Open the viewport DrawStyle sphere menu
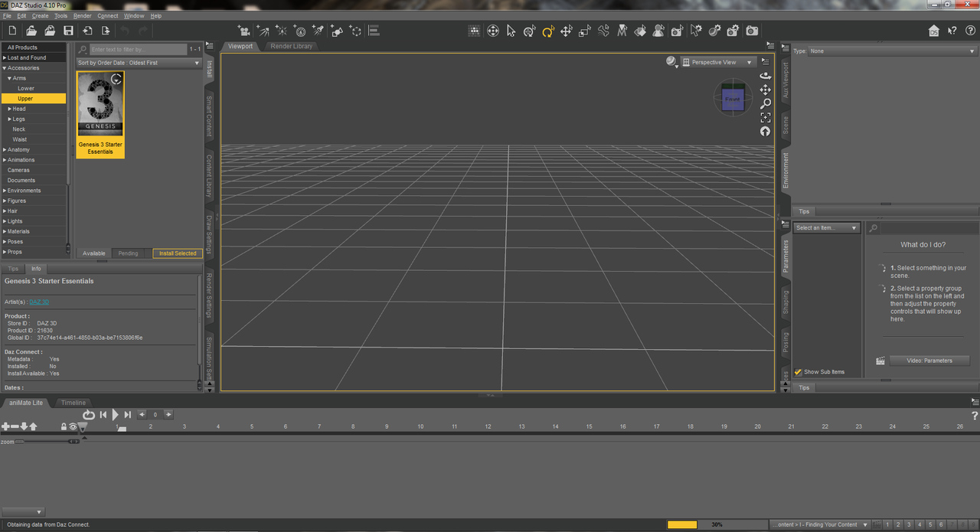The height and width of the screenshot is (532, 980). (x=671, y=62)
